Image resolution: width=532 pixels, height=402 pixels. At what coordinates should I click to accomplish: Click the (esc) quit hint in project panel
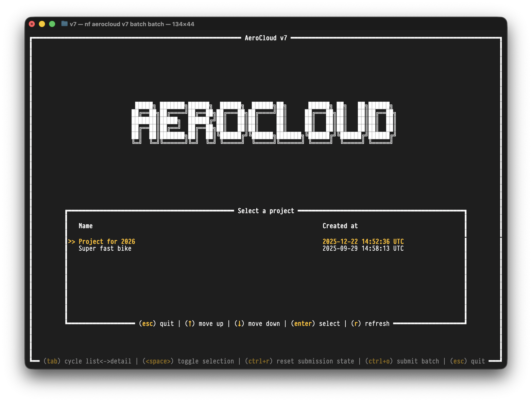pos(156,323)
